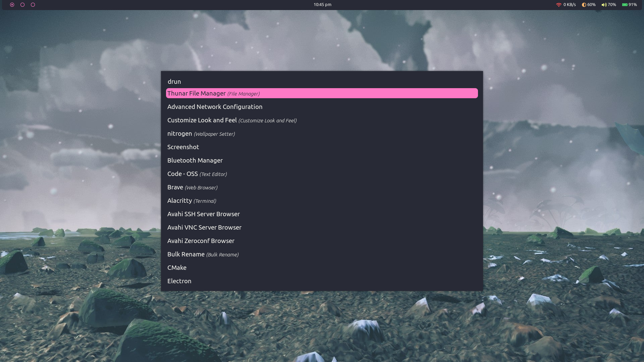This screenshot has height=362, width=644.
Task: Open Bluetooth Manager
Action: click(195, 160)
